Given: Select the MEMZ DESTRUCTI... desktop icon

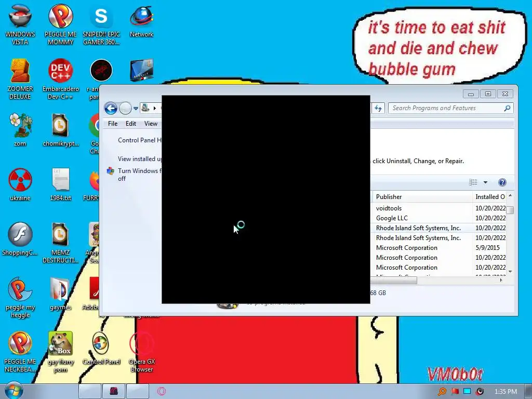Looking at the screenshot, I should (60, 242).
